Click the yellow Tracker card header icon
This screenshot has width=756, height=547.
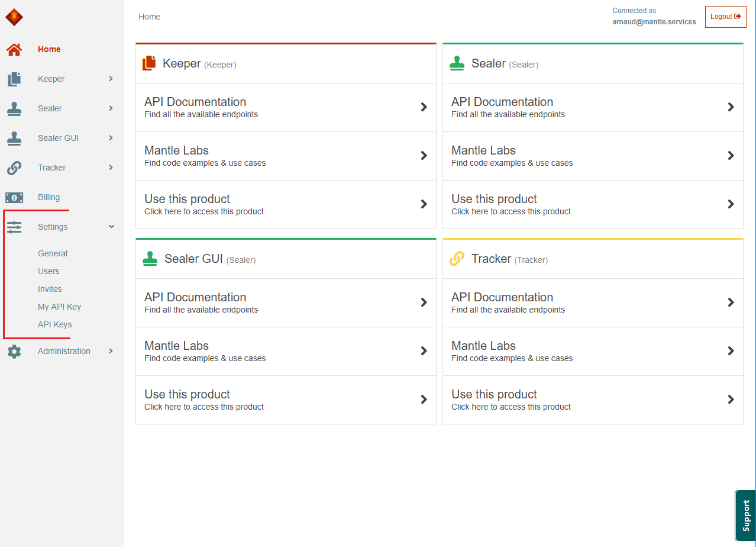[x=457, y=259]
